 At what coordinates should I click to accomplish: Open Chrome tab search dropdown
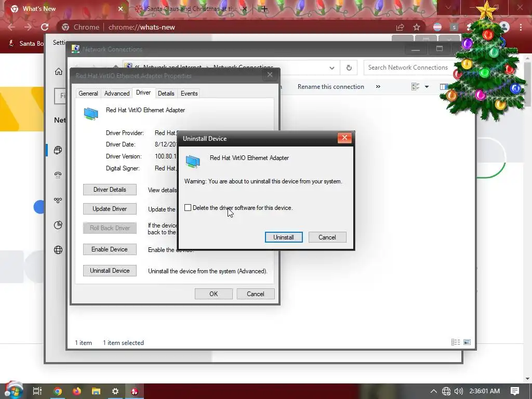point(448,7)
